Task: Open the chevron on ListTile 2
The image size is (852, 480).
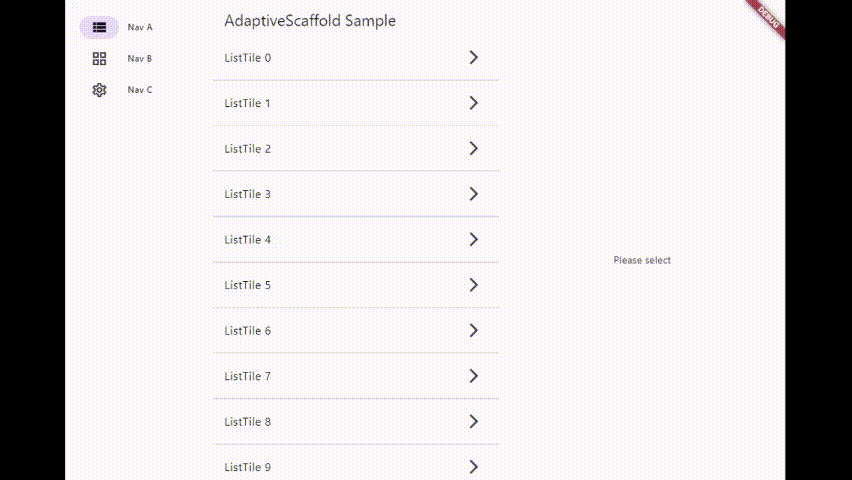Action: pos(474,149)
